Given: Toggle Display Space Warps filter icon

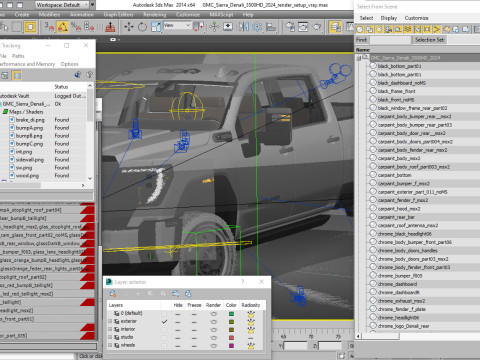Looking at the screenshot, I should (x=408, y=29).
